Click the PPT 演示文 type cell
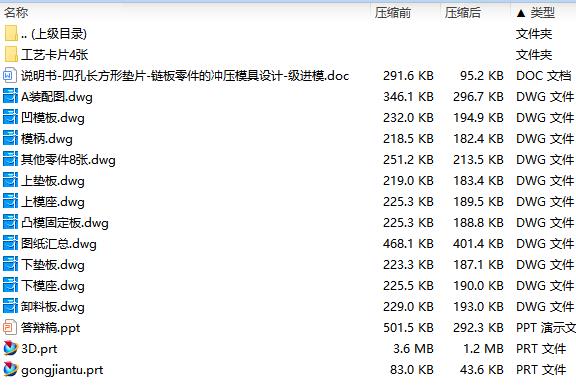The width and height of the screenshot is (576, 386). (x=546, y=328)
